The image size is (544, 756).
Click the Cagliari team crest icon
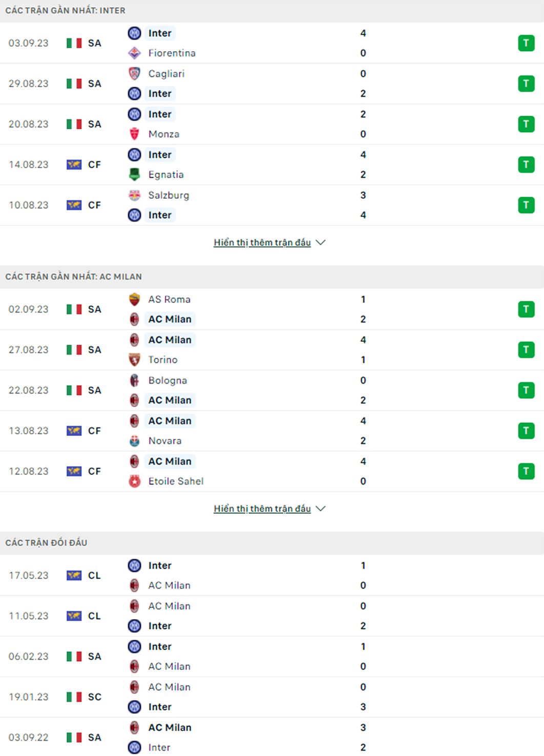(134, 74)
